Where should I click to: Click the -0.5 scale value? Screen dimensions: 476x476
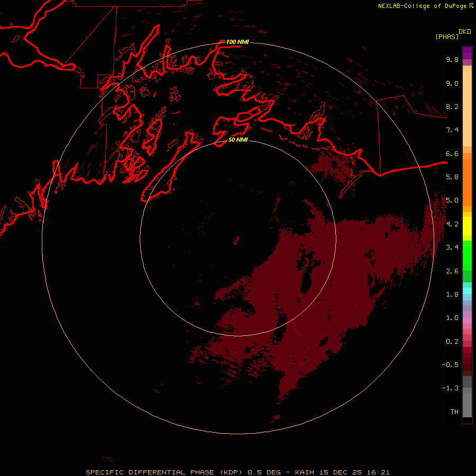click(450, 365)
